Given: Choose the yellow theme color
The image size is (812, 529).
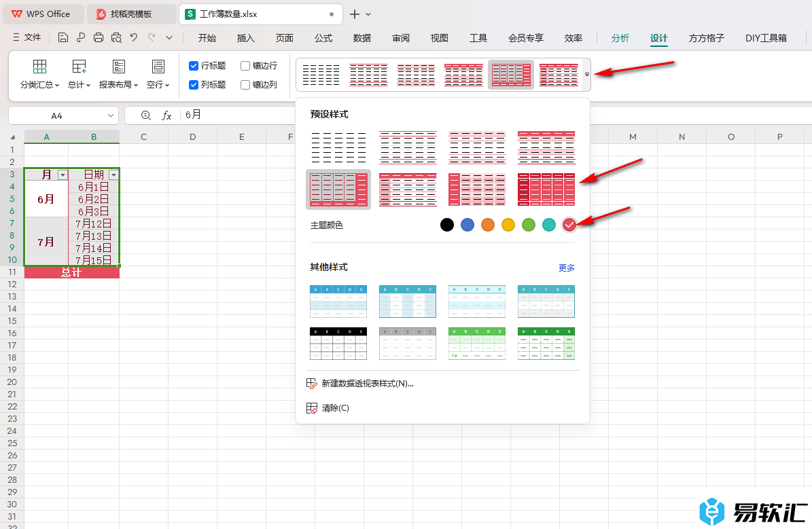Looking at the screenshot, I should click(508, 225).
